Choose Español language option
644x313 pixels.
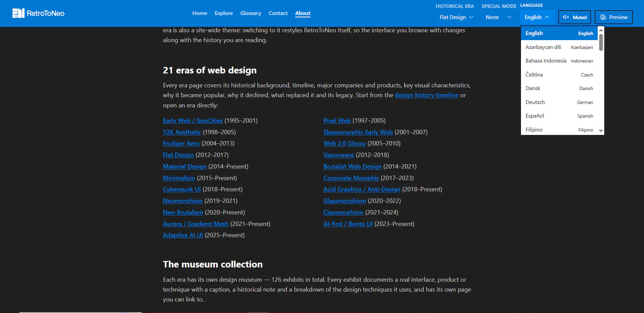tap(559, 116)
